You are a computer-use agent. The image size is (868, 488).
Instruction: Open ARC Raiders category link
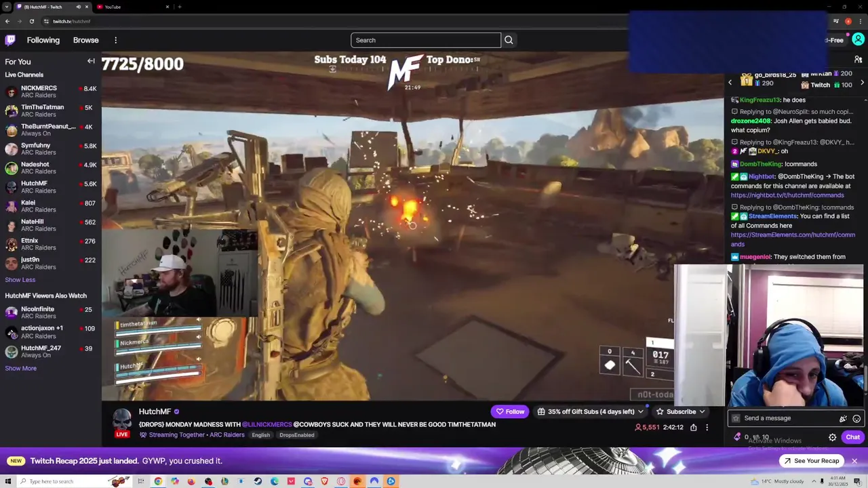[226, 434]
